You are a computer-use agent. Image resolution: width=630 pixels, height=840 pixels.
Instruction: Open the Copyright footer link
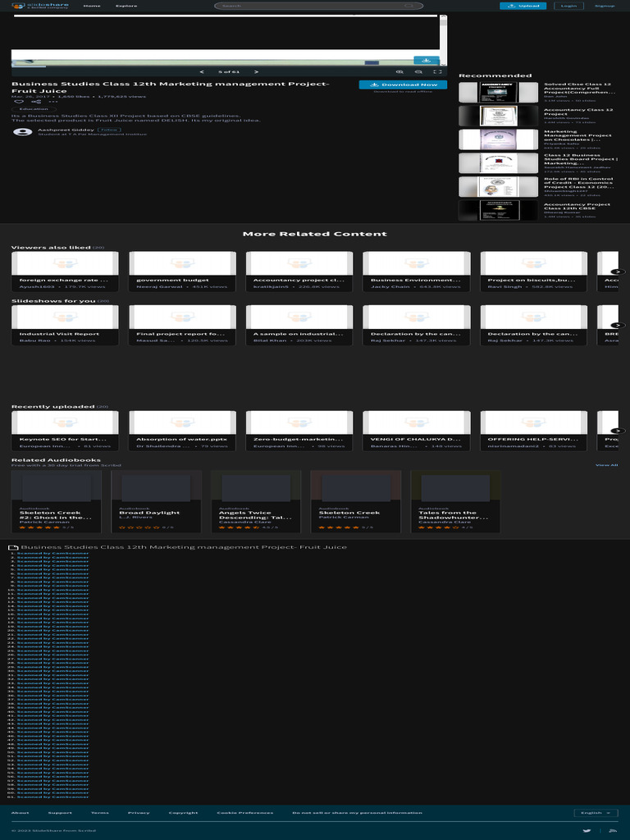click(x=183, y=813)
